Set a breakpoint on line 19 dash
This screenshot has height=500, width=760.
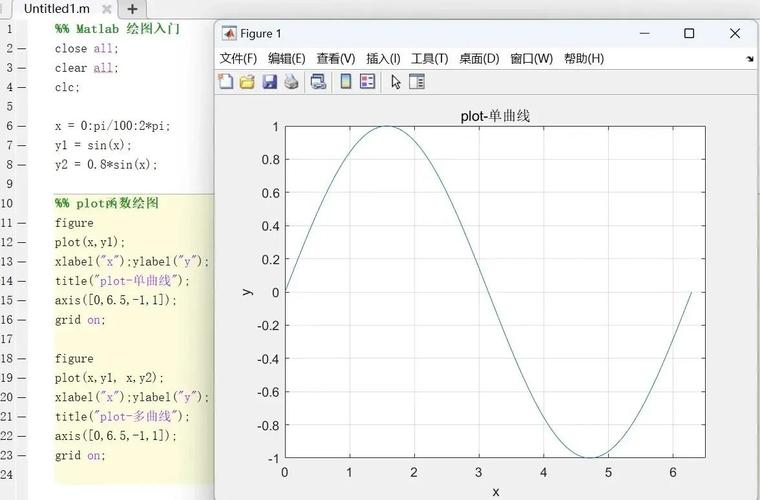pos(21,378)
